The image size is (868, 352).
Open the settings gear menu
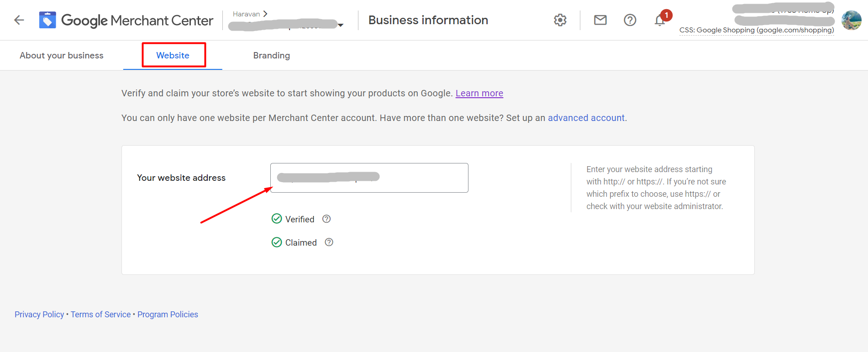[x=560, y=20]
